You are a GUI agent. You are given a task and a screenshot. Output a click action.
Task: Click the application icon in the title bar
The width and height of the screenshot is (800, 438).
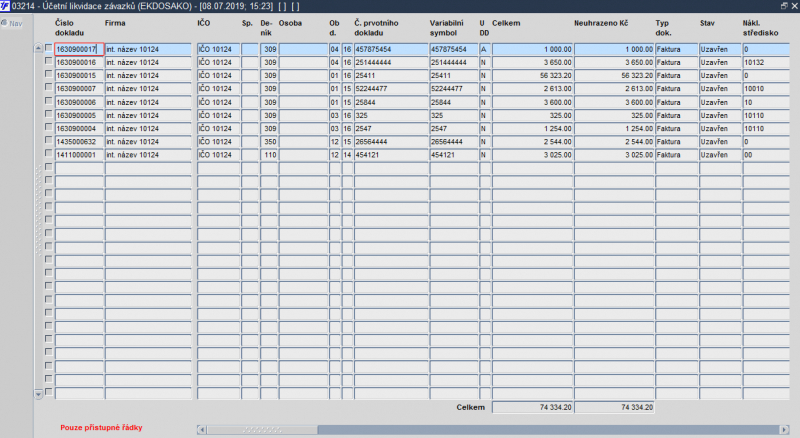[x=5, y=6]
